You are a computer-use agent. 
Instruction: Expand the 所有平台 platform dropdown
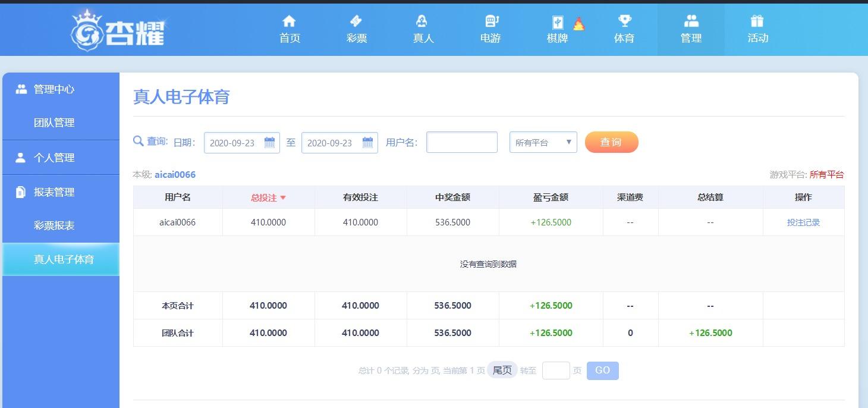pyautogui.click(x=543, y=142)
